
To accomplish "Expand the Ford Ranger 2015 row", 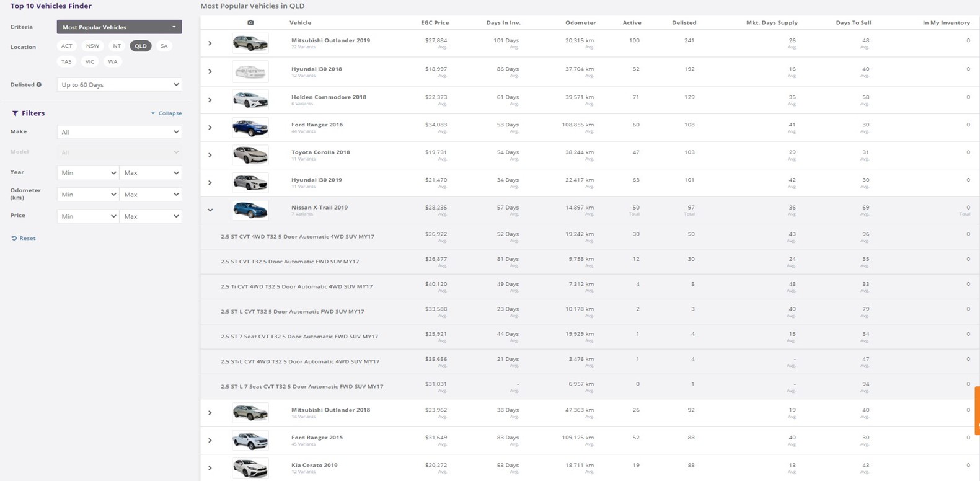I will 210,441.
